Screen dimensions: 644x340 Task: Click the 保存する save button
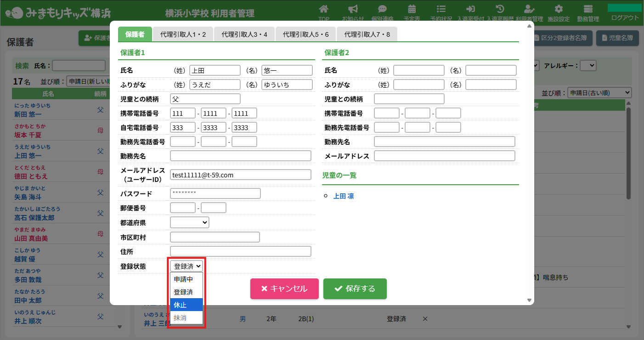[355, 289]
